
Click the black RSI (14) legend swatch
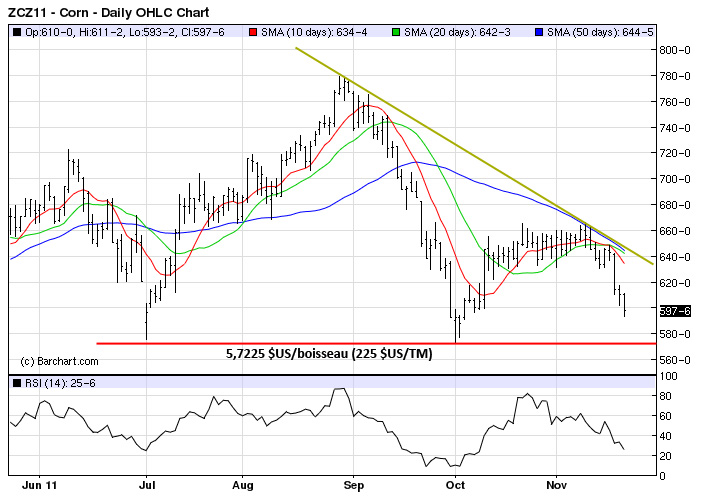17,383
